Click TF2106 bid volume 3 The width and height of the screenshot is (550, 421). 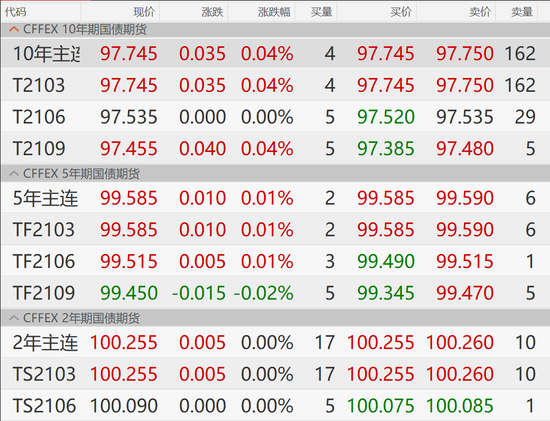(x=330, y=261)
